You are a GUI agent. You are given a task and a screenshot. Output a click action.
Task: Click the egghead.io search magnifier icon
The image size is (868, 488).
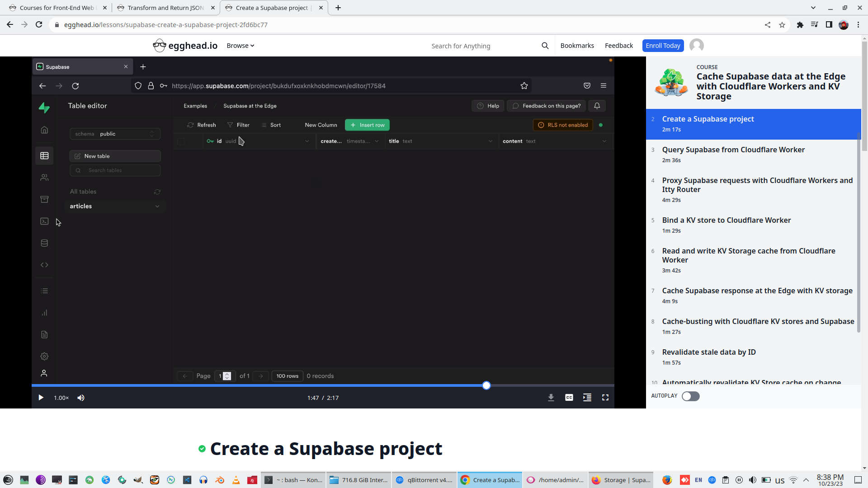pyautogui.click(x=545, y=46)
